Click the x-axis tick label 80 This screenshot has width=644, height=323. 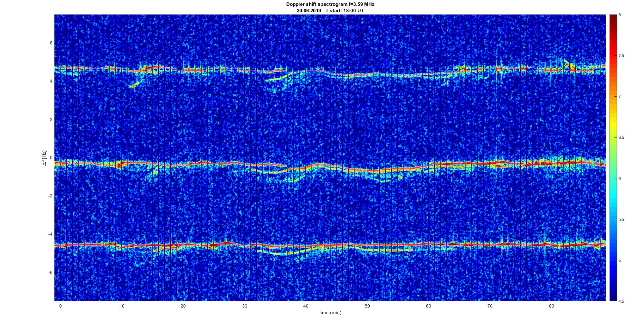coord(551,306)
